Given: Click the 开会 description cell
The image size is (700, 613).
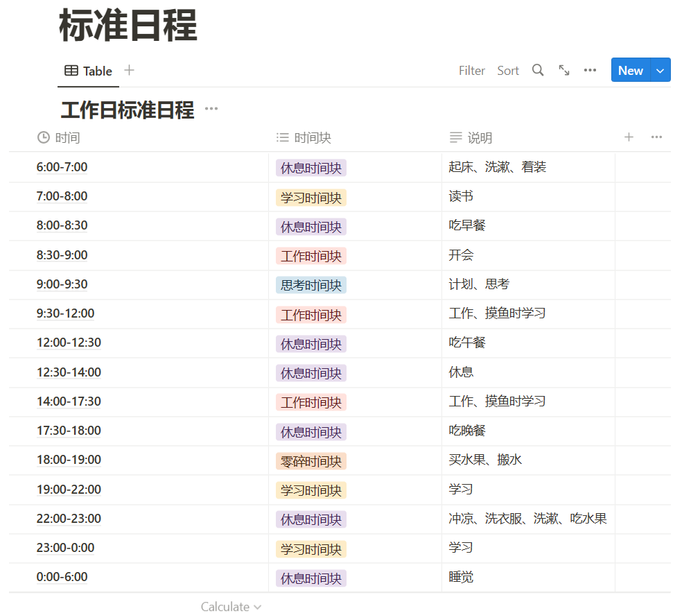Looking at the screenshot, I should tap(528, 255).
